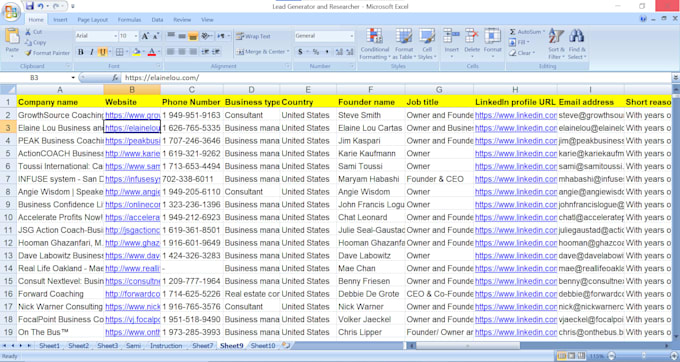
Task: Select column E header
Action: tap(307, 90)
